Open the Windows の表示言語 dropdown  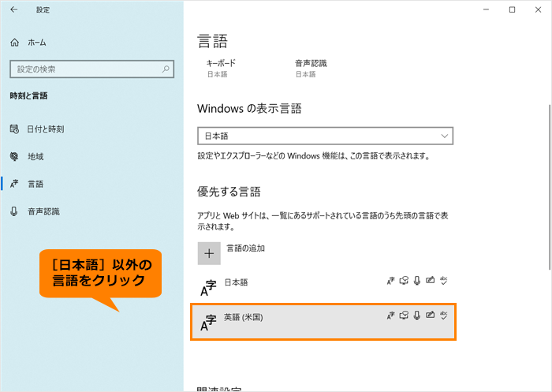click(325, 136)
